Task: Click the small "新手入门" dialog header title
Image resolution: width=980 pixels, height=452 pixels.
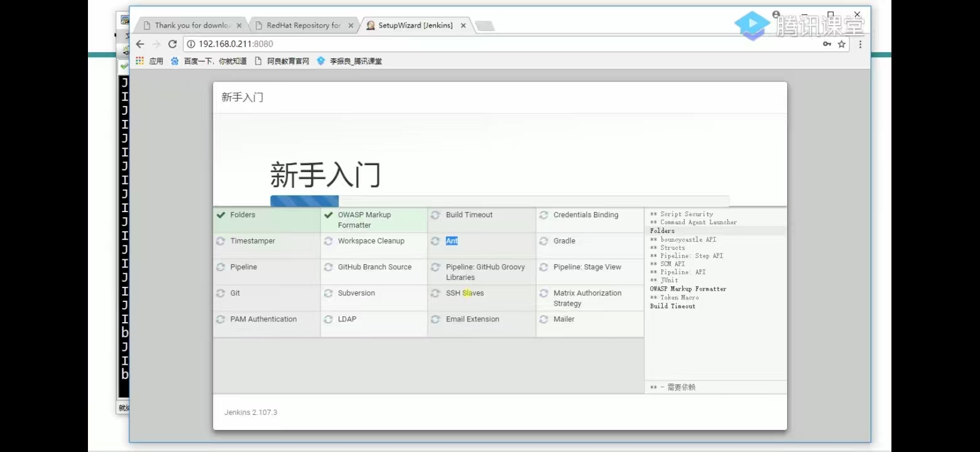Action: pos(242,97)
